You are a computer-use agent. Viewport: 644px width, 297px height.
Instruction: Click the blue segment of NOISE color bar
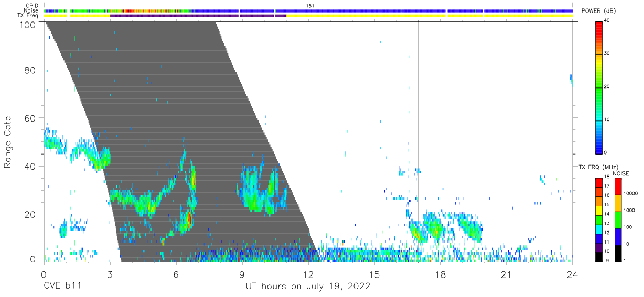tap(618, 237)
